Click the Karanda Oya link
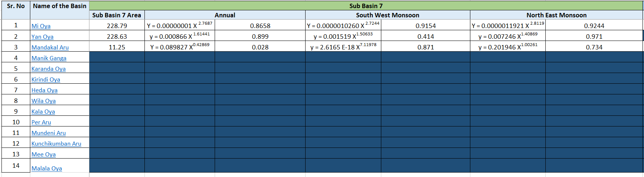644x177 pixels. pos(49,69)
